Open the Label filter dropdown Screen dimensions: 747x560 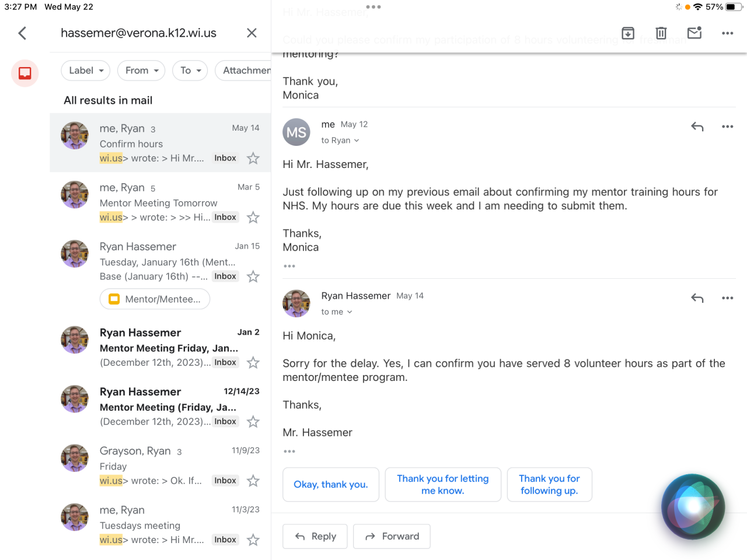click(86, 71)
